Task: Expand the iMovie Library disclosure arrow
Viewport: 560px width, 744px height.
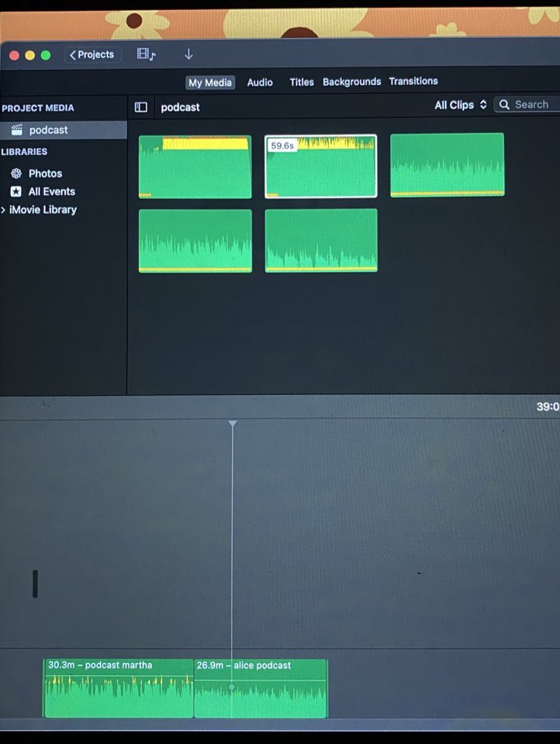Action: click(4, 209)
